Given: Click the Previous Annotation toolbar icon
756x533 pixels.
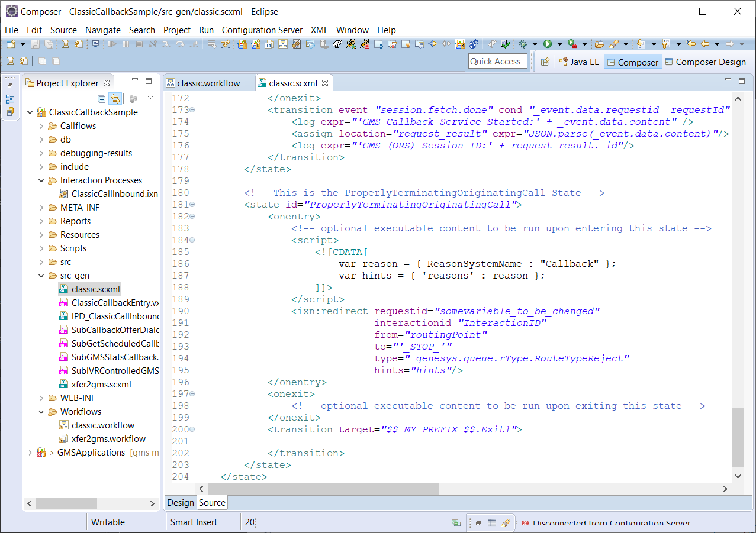Looking at the screenshot, I should (x=665, y=44).
